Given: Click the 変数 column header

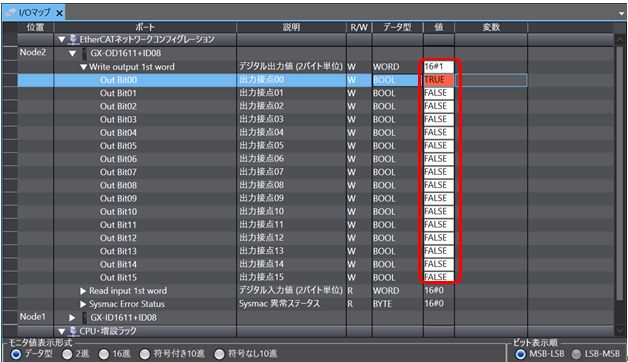Looking at the screenshot, I should click(x=491, y=27).
